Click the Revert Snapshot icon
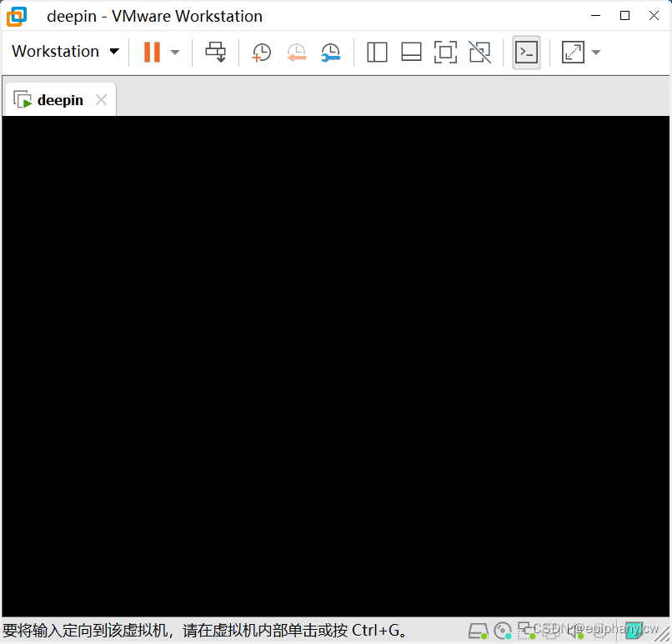Image resolution: width=672 pixels, height=644 pixels. pos(297,52)
